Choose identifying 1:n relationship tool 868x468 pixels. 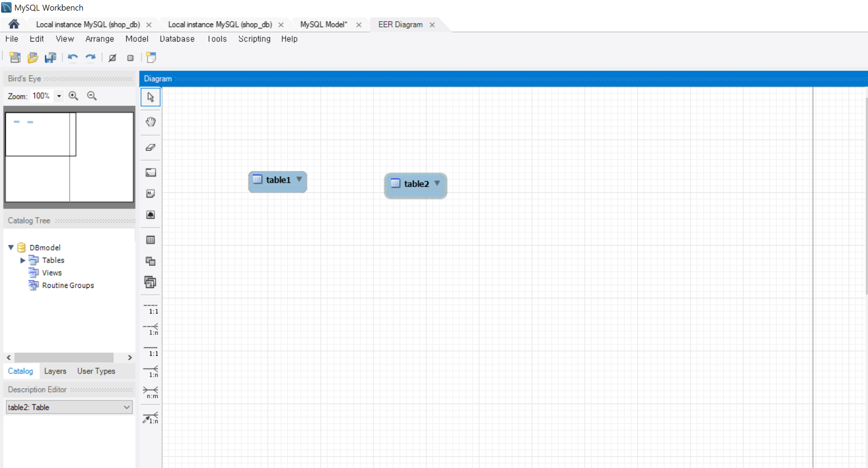pos(151,372)
